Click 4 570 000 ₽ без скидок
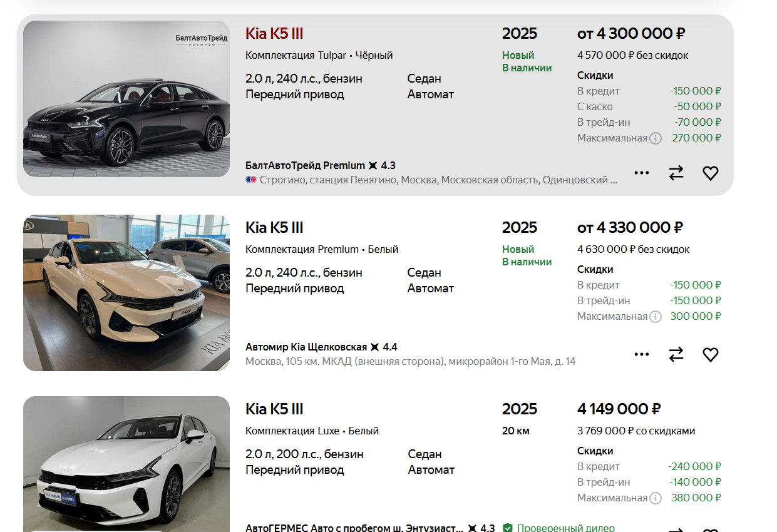 pyautogui.click(x=632, y=56)
